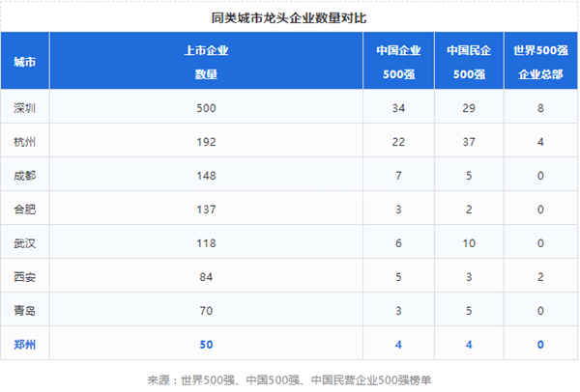The image size is (580, 392).
Task: Click Zhengzhou's highlighted listed company value 50
Action: click(205, 343)
